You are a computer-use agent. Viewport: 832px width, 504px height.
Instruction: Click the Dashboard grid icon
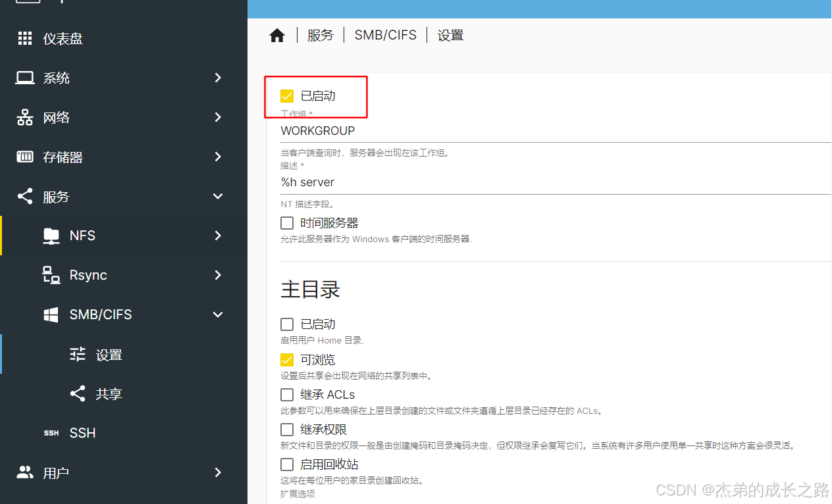click(25, 38)
